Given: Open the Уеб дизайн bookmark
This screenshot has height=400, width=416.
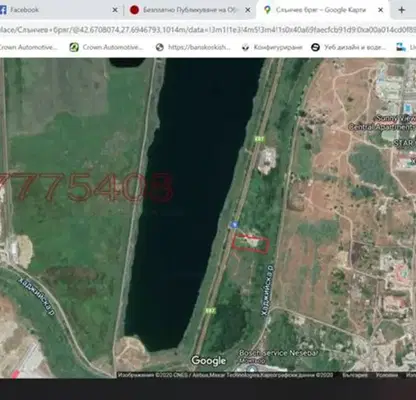Looking at the screenshot, I should click(349, 47).
